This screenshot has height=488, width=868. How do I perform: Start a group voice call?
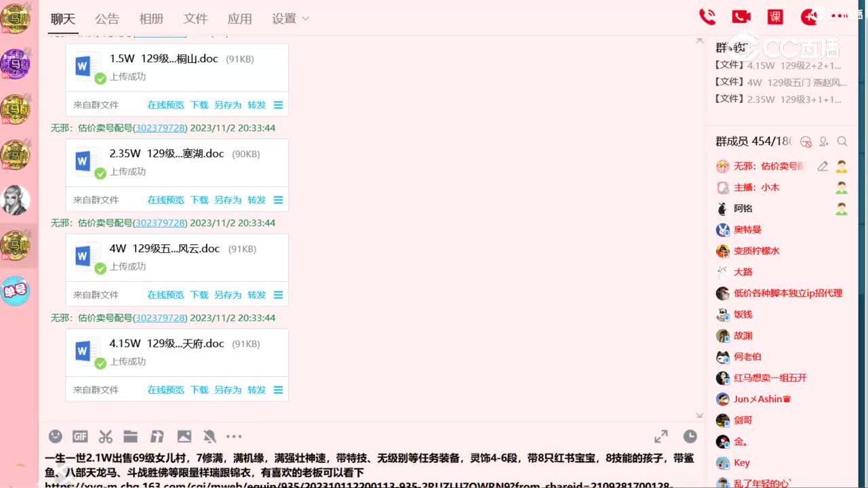tap(707, 17)
